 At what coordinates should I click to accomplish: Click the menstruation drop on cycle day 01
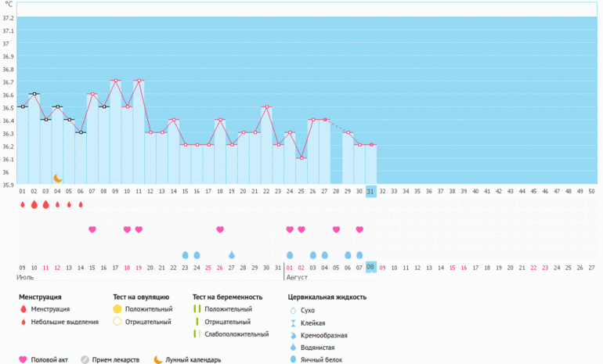pyautogui.click(x=23, y=204)
